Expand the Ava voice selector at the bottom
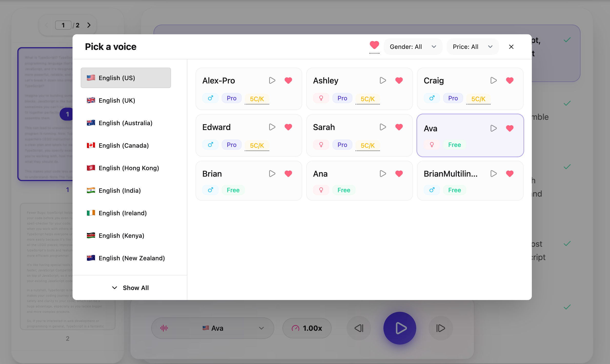The height and width of the screenshot is (364, 610). click(x=261, y=328)
